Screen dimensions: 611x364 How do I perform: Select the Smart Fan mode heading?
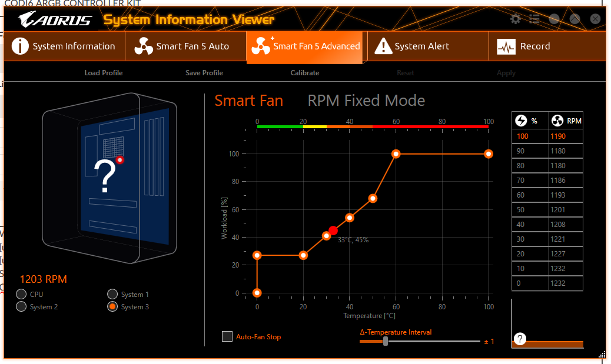[248, 101]
